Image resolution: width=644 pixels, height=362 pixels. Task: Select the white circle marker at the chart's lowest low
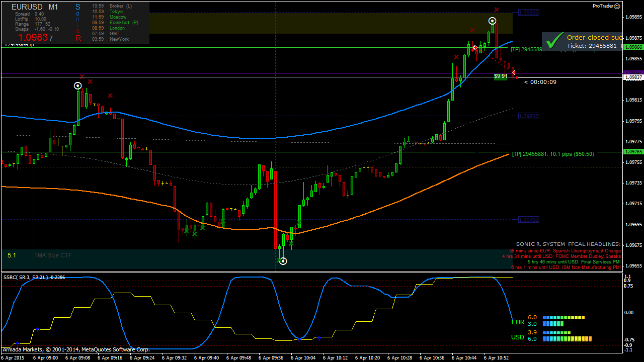point(283,261)
